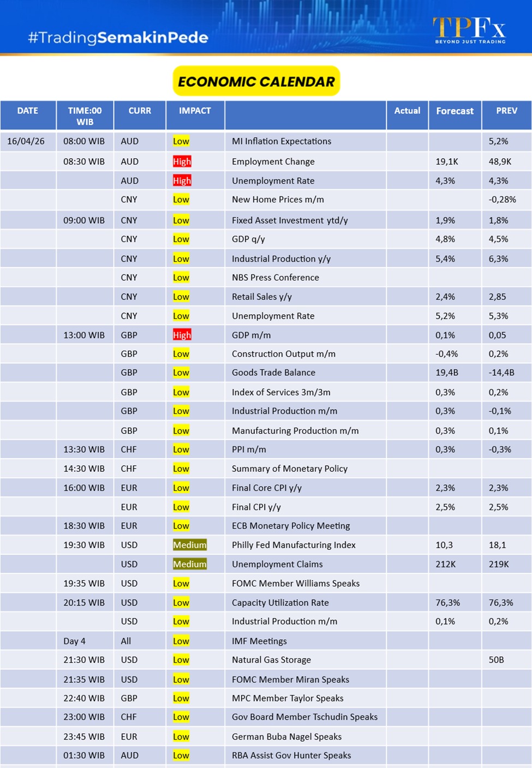Viewport: 532px width, 768px height.
Task: Click Medium impact tag for Philly Fed Manufacturing Index
Action: 189,545
